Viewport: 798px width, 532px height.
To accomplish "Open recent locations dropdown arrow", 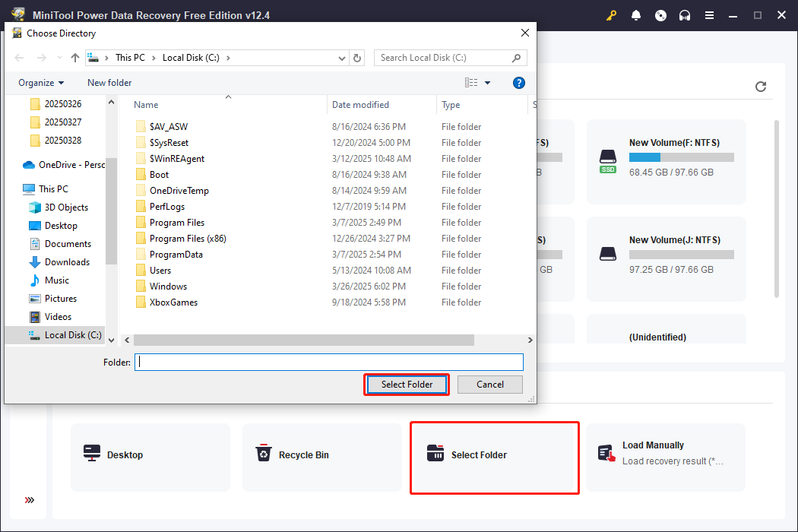I will pyautogui.click(x=59, y=58).
